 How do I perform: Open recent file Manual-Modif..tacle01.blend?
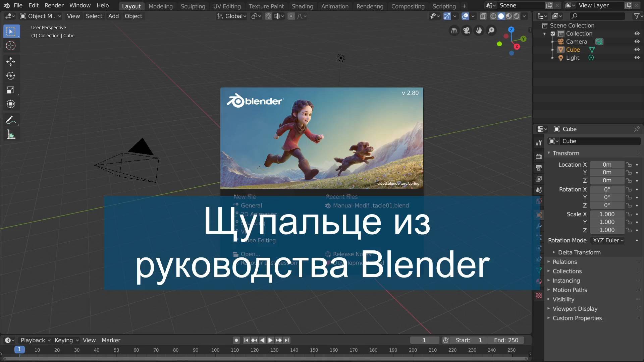370,205
